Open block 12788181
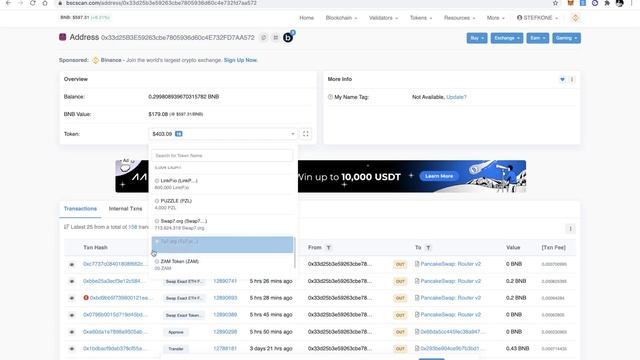Image resolution: width=640 pixels, height=360 pixels. 225,349
